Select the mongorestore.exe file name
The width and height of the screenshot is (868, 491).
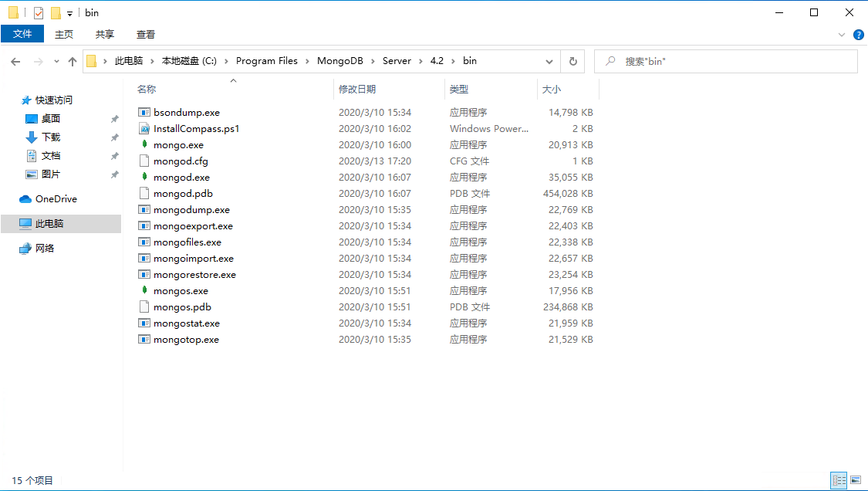[194, 275]
